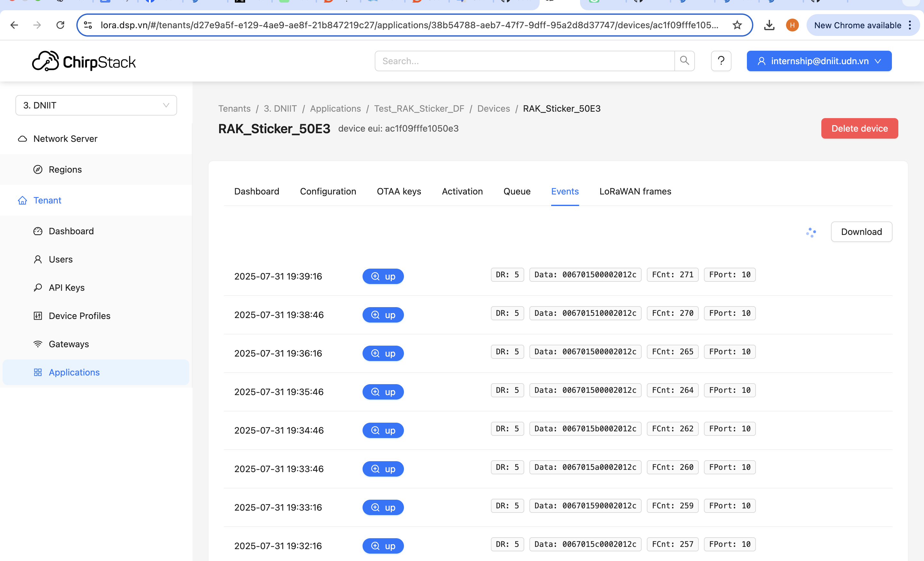Click the site info icon in address bar
Screen dimensions: 924x561
pyautogui.click(x=88, y=25)
